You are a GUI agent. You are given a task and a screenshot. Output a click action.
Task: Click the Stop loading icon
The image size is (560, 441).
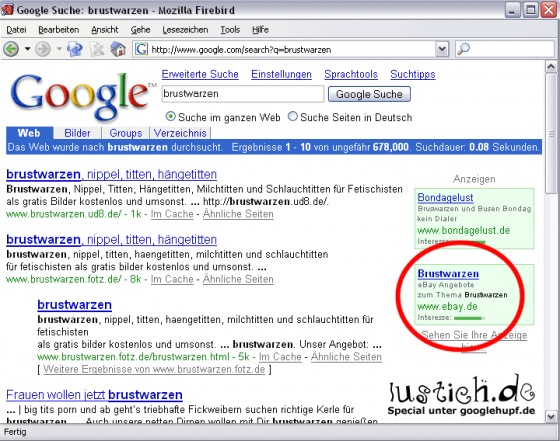point(96,49)
